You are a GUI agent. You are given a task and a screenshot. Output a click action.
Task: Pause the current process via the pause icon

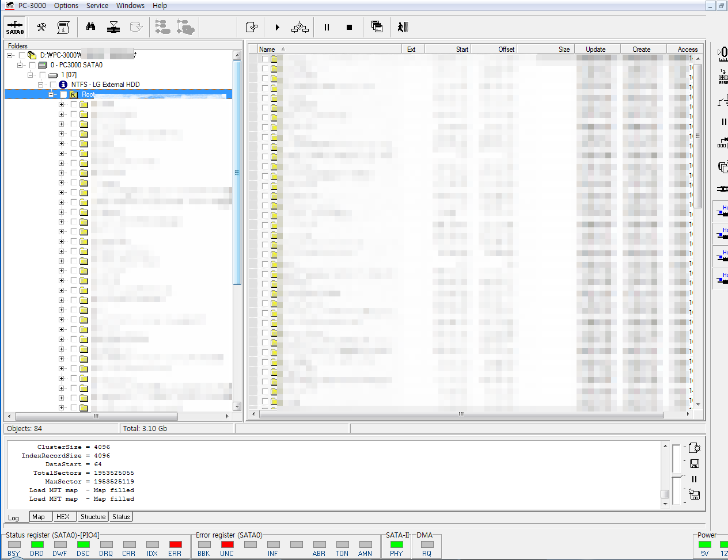326,27
